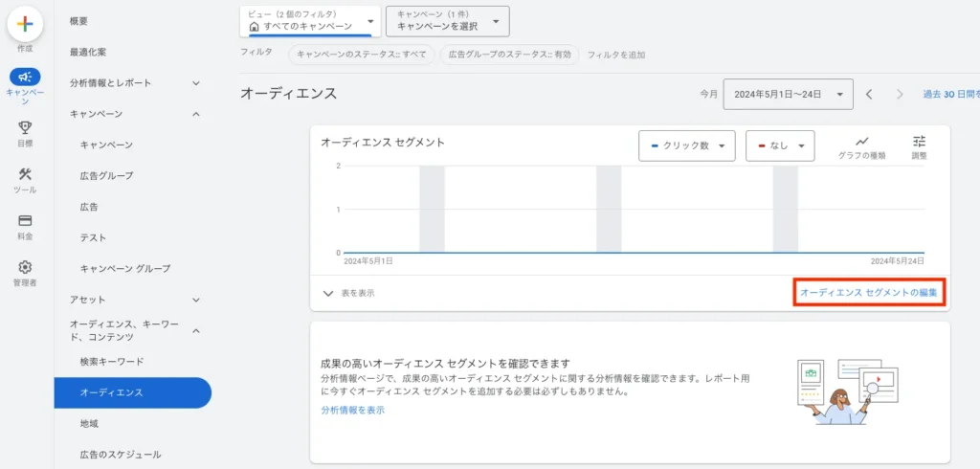Screen dimensions: 980x469
Task: Click the 過去 30 日間 link
Action: 951,95
